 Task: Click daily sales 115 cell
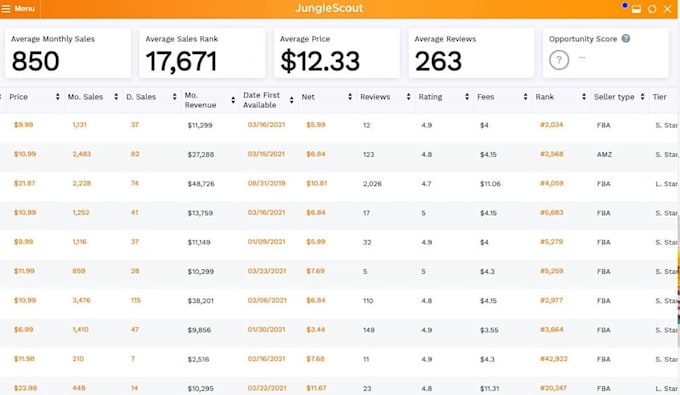click(x=136, y=300)
